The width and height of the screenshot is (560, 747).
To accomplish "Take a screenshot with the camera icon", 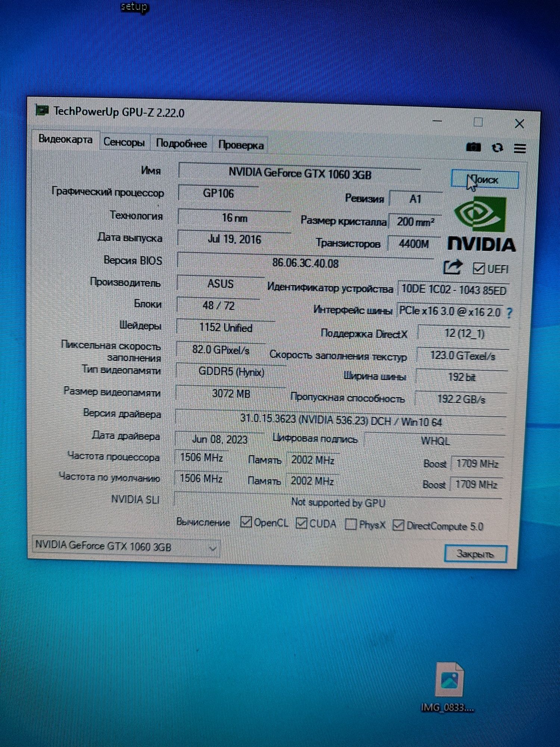I will click(x=473, y=147).
